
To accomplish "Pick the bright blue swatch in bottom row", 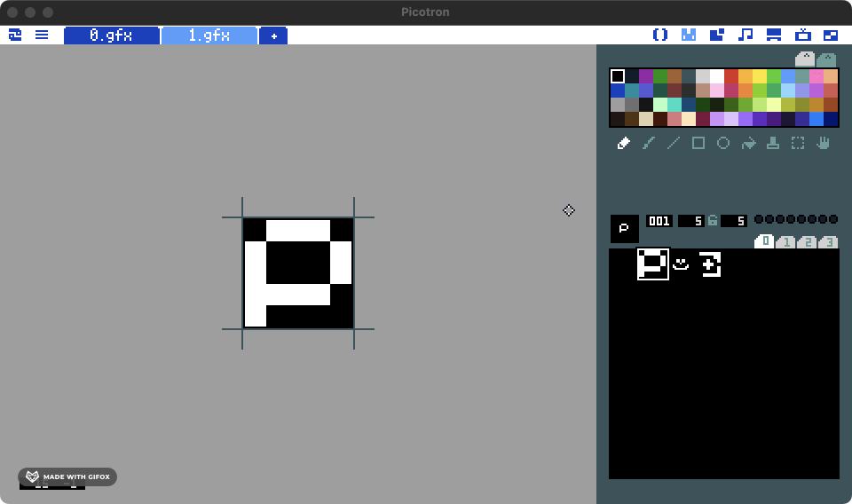I will [x=816, y=118].
